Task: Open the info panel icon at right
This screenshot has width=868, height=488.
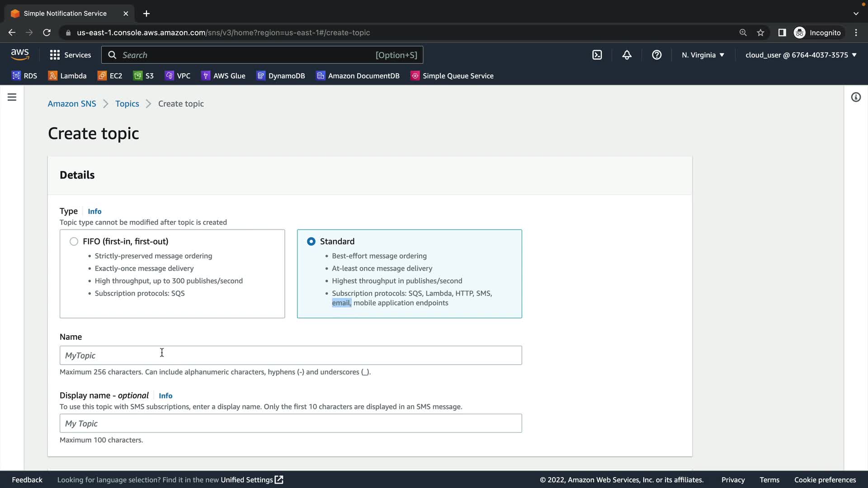Action: [856, 97]
